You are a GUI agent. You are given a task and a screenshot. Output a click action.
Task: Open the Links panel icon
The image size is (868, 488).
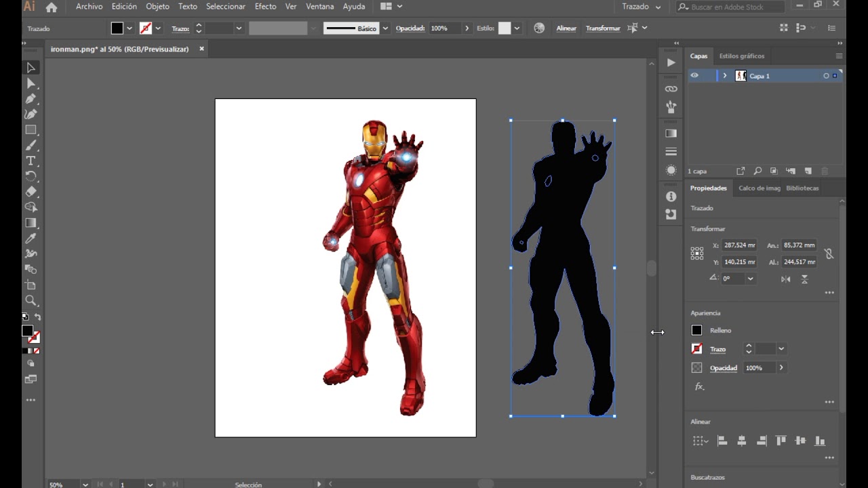[x=671, y=89]
